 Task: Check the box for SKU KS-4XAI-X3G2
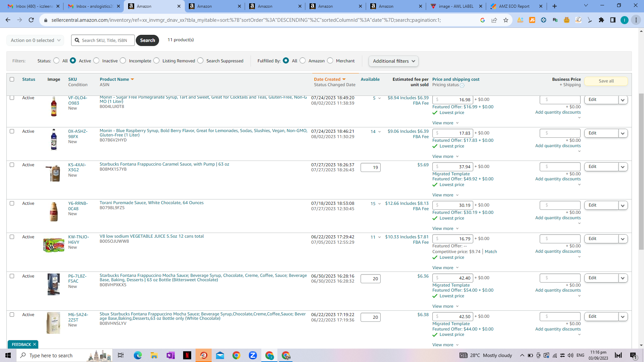[x=12, y=165]
